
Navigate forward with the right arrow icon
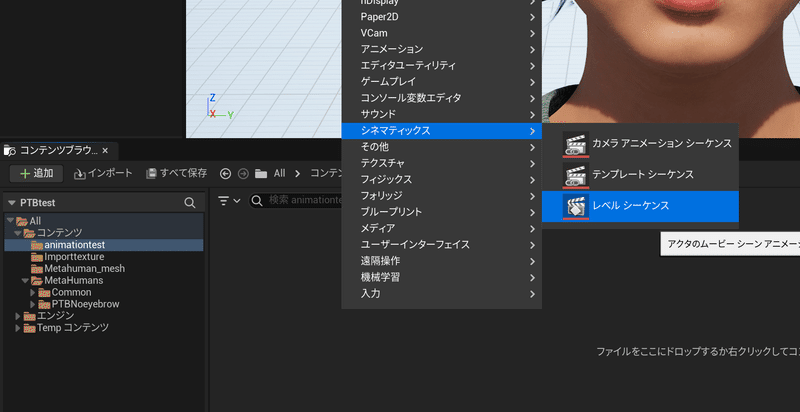pyautogui.click(x=243, y=174)
